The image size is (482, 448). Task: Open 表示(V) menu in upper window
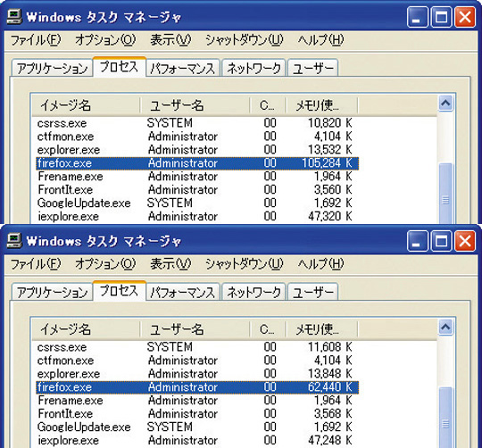coord(170,40)
